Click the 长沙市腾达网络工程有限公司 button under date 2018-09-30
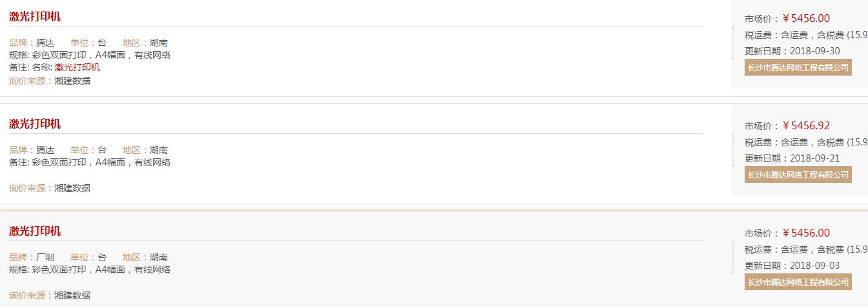 (x=798, y=67)
